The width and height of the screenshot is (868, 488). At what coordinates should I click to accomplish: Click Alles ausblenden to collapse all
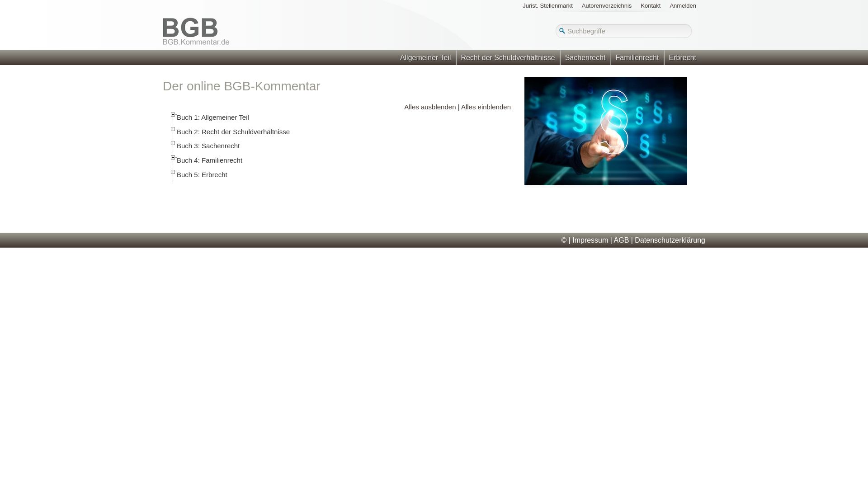(x=430, y=107)
